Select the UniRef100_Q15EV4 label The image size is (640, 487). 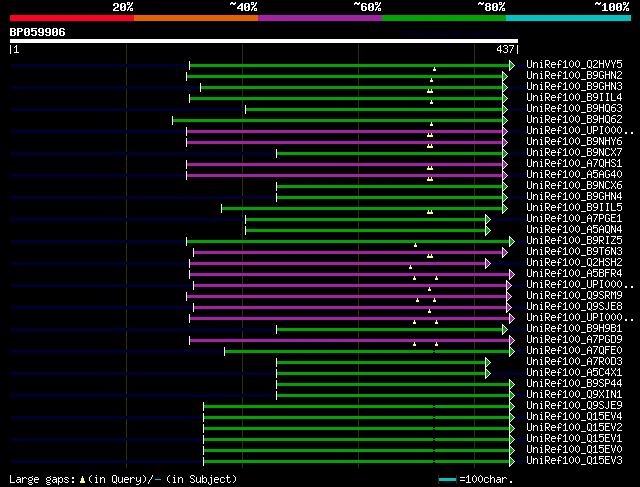(574, 417)
